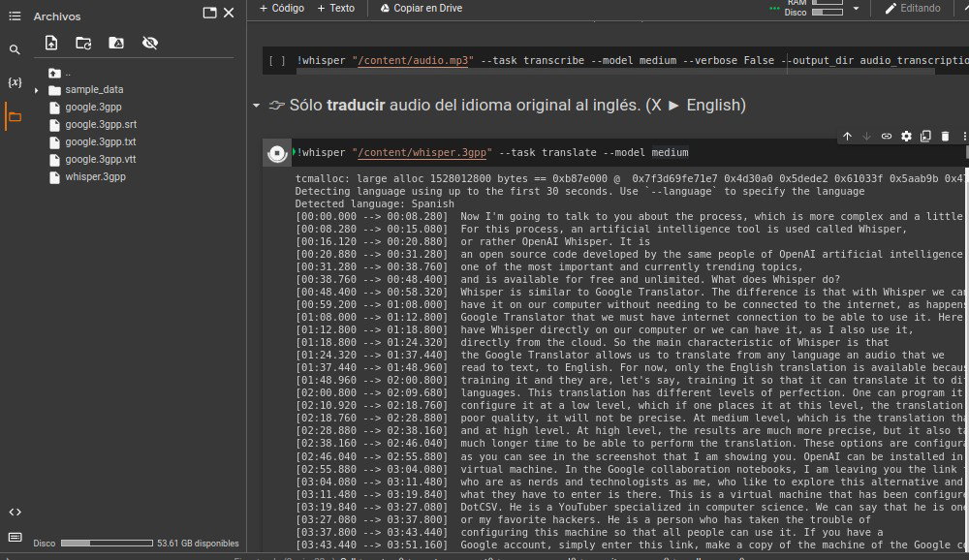This screenshot has width=969, height=560.
Task: Click the Disco usage bar at bottom
Action: coord(107,543)
